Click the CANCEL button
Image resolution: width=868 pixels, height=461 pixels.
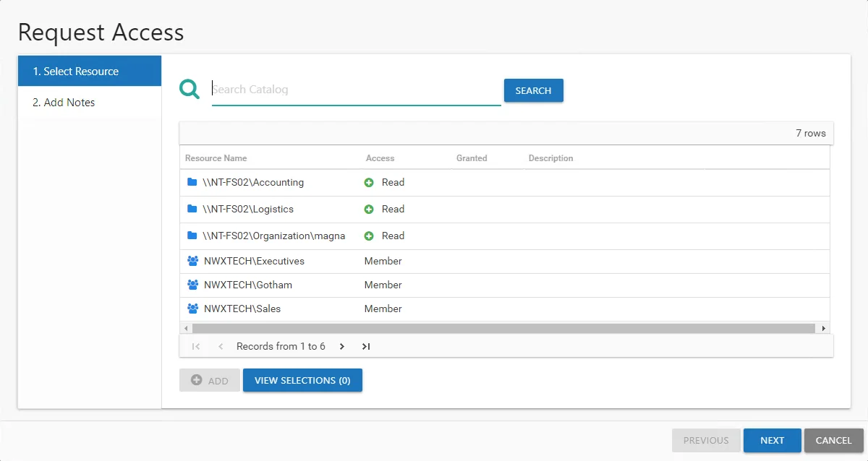833,440
